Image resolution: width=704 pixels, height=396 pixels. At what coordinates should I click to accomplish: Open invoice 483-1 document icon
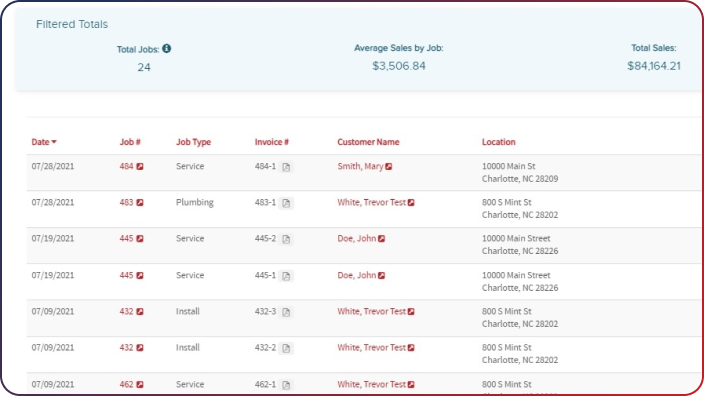(x=286, y=203)
